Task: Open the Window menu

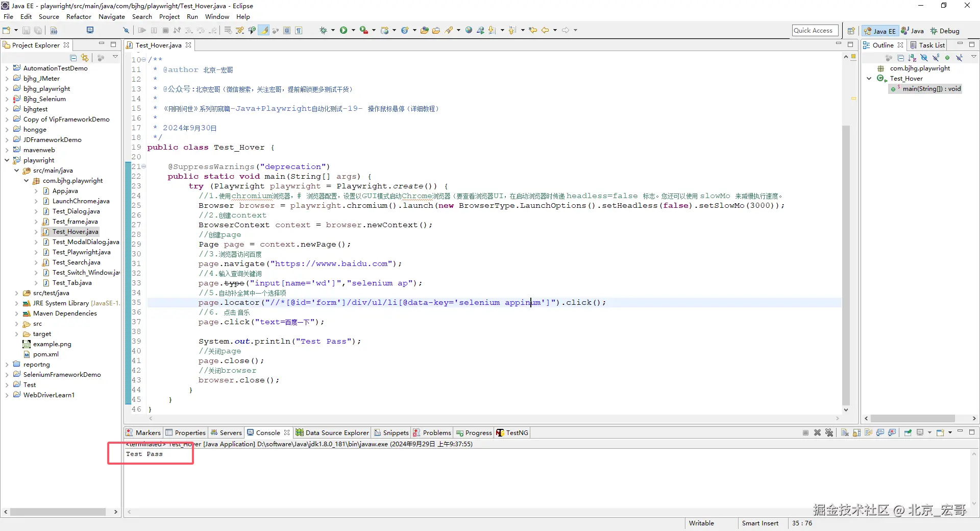Action: (217, 17)
